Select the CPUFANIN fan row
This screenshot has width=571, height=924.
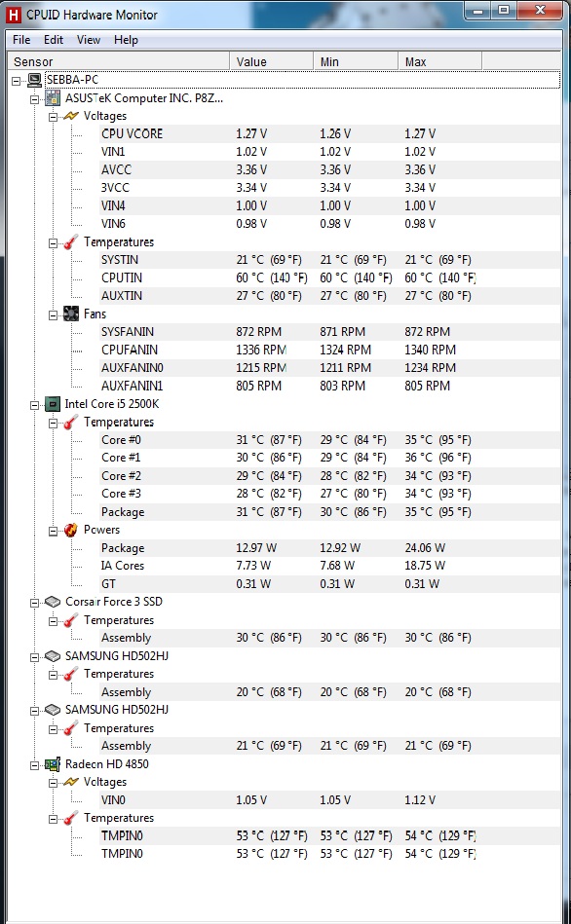329,351
